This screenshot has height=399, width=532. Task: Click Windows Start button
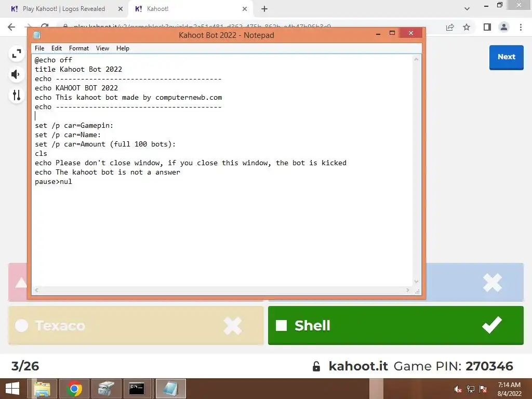12,389
